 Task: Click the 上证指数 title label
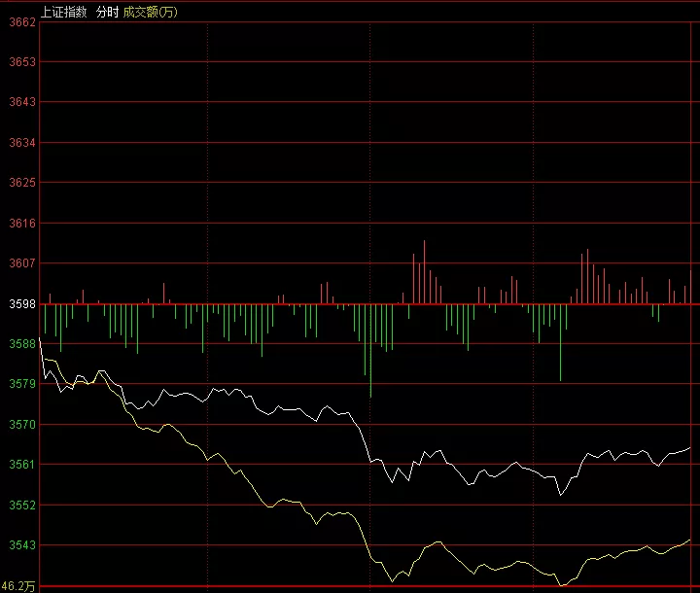tap(64, 12)
